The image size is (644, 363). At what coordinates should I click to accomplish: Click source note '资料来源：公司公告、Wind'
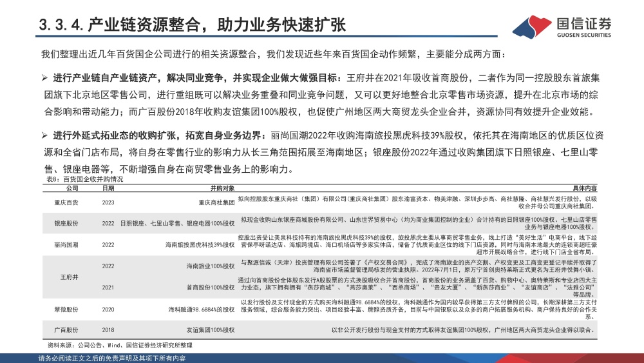pos(120,346)
